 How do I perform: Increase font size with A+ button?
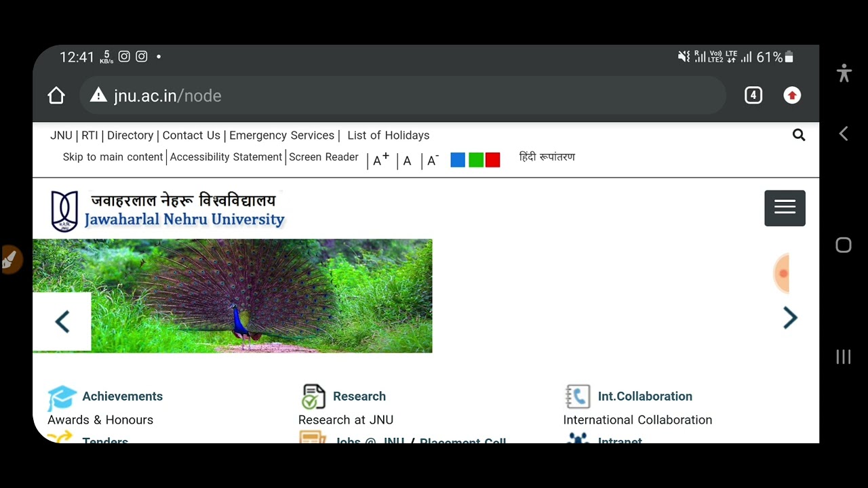coord(381,160)
